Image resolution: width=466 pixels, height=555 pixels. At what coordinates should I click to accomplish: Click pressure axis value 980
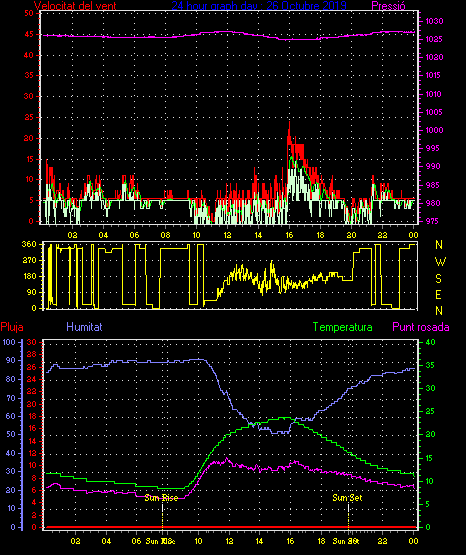click(x=433, y=203)
